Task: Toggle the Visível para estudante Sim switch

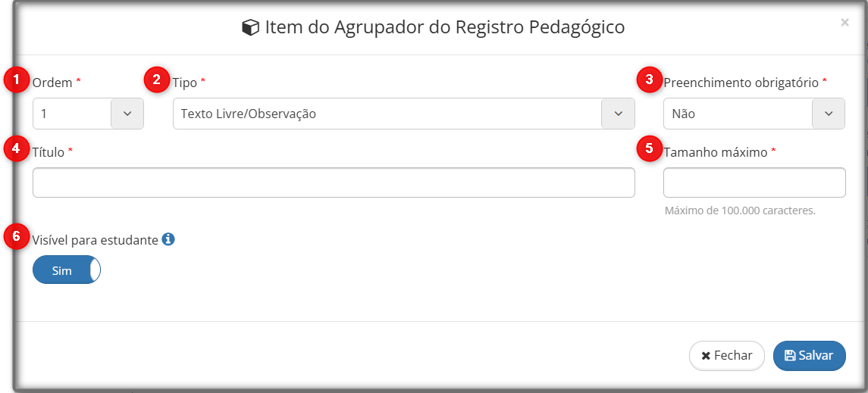Action: 67,270
